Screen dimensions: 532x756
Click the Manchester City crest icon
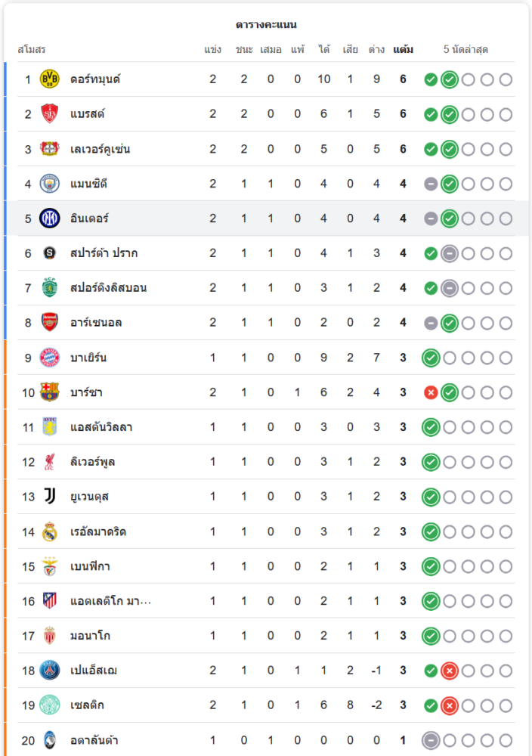49,184
